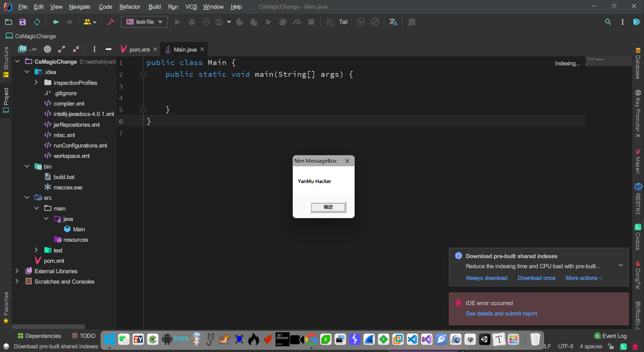Open the Navigate menu
Image resolution: width=644 pixels, height=352 pixels.
[x=80, y=7]
